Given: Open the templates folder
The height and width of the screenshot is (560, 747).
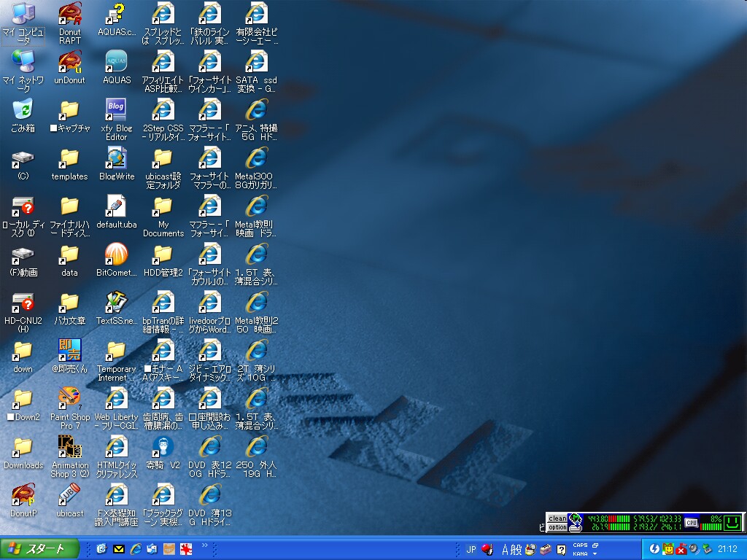Looking at the screenshot, I should [69, 164].
